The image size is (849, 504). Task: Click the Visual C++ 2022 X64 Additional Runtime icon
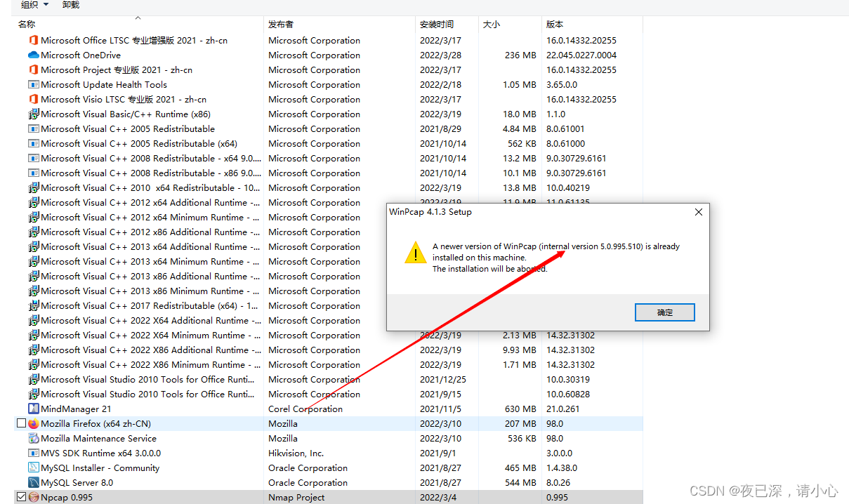(x=34, y=320)
